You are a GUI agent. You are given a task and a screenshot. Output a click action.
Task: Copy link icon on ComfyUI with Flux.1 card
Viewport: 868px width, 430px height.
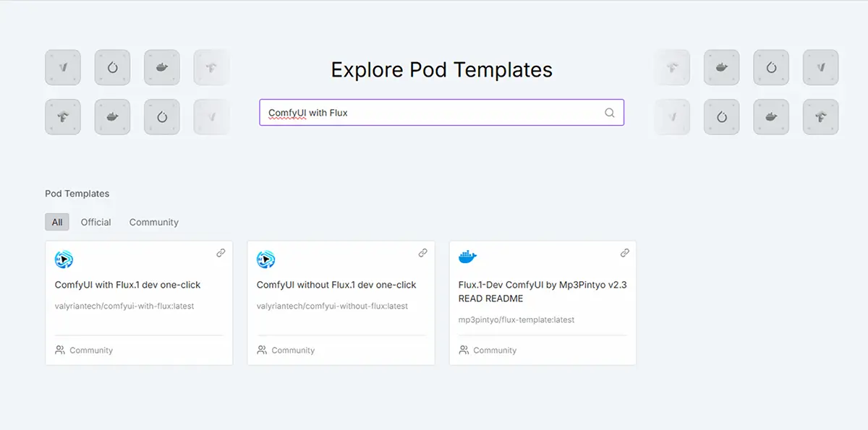click(221, 253)
